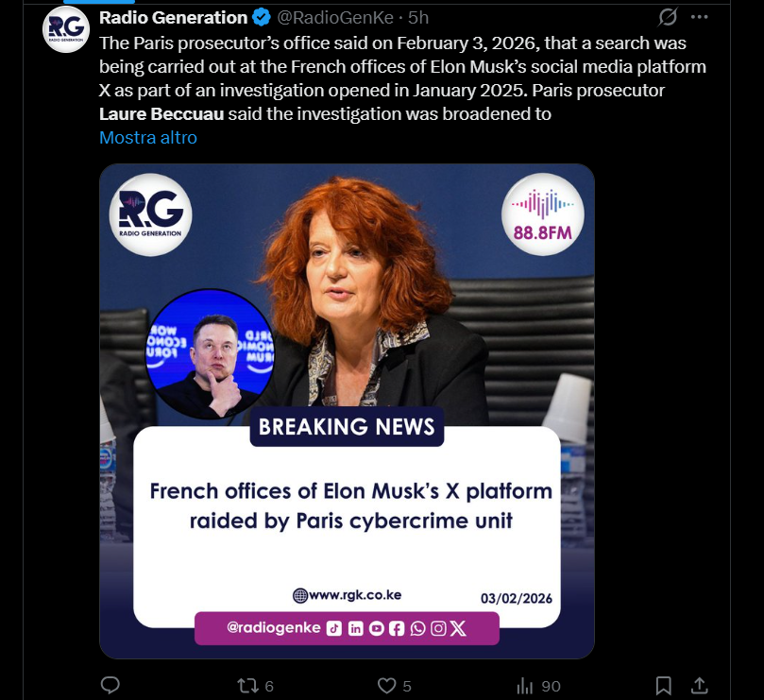This screenshot has width=764, height=700.
Task: Bookmark this post
Action: 663,686
